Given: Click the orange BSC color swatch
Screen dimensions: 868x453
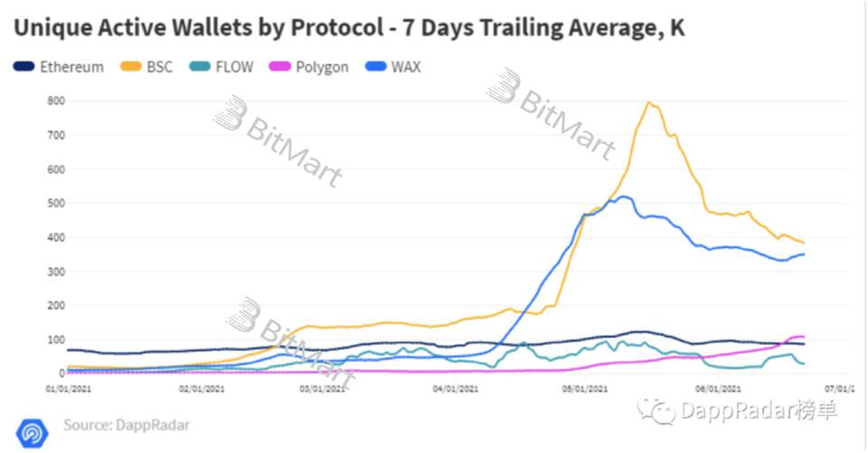Looking at the screenshot, I should tap(130, 66).
